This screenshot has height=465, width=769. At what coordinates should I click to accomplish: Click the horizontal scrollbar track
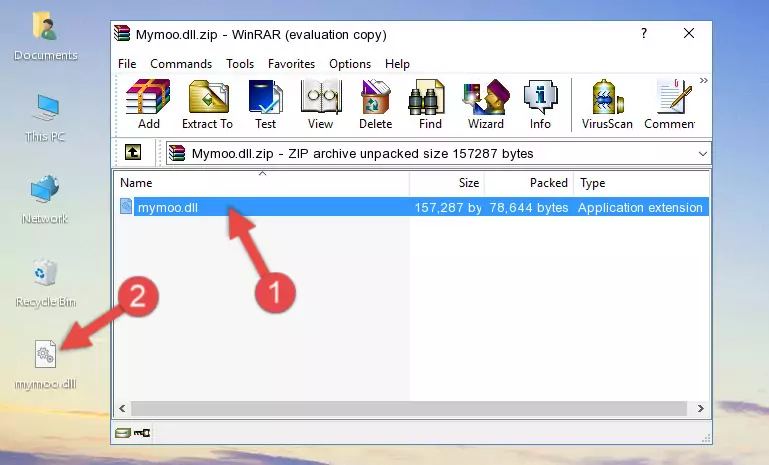(x=409, y=408)
